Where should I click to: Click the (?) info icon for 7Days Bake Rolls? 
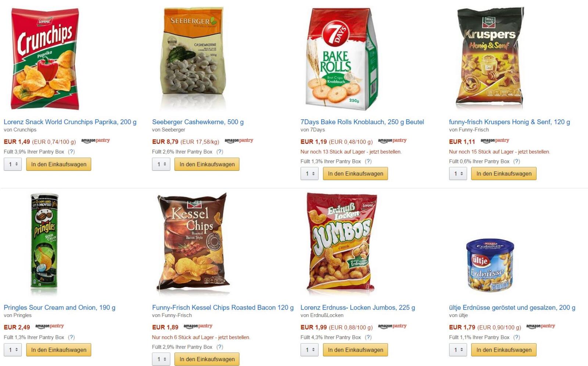368,161
